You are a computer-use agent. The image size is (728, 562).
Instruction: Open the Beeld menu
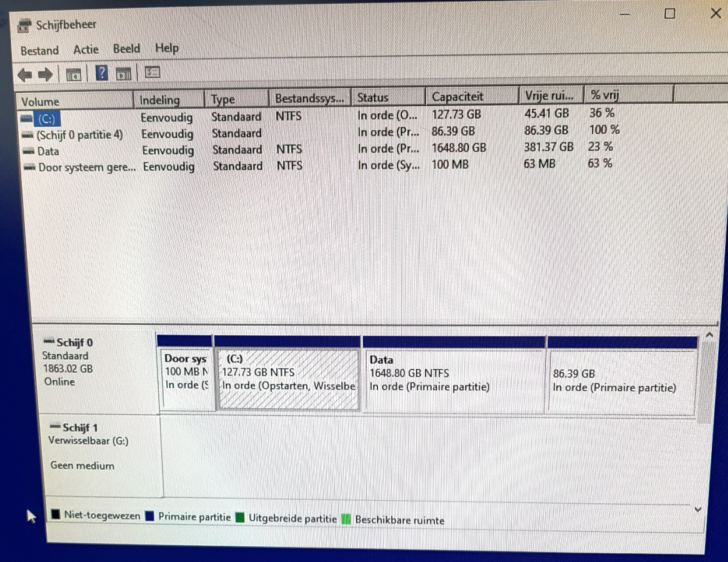click(x=126, y=49)
